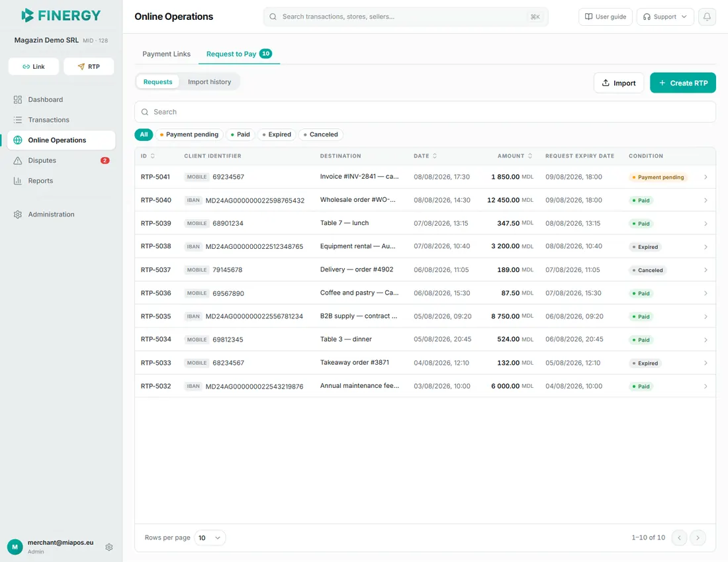Click the Transactions list icon

tap(18, 120)
